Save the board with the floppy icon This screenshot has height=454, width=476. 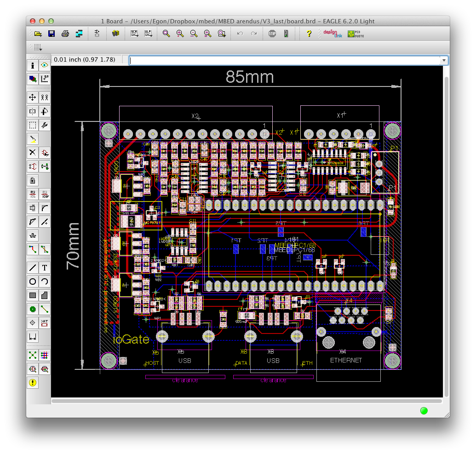(52, 34)
